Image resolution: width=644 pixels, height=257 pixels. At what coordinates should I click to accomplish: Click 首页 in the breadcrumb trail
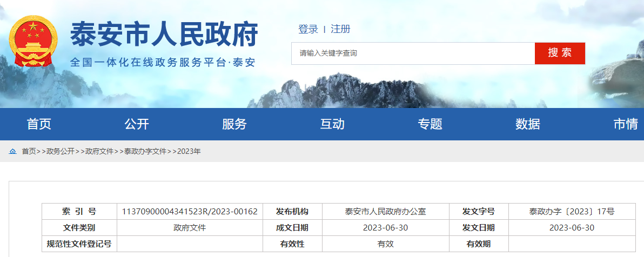pos(29,152)
